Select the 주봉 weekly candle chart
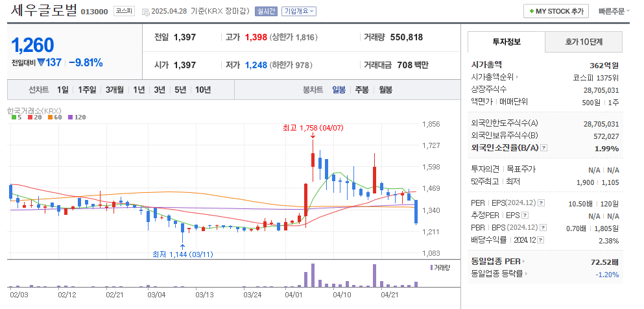 pos(363,90)
